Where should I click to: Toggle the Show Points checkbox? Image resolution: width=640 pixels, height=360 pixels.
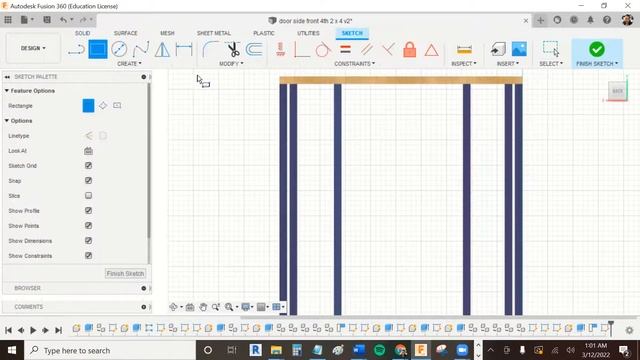pos(88,225)
